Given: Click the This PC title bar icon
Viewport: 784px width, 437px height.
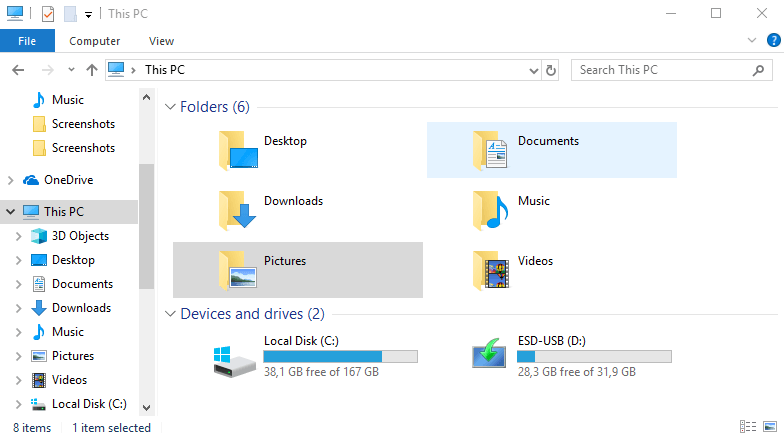Looking at the screenshot, I should point(14,14).
